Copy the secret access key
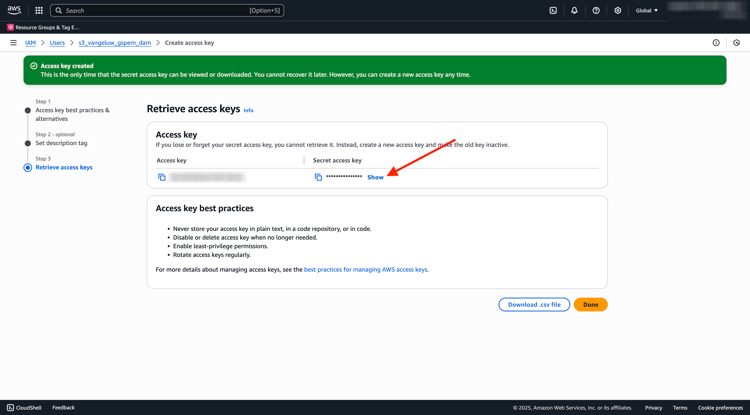 [318, 177]
